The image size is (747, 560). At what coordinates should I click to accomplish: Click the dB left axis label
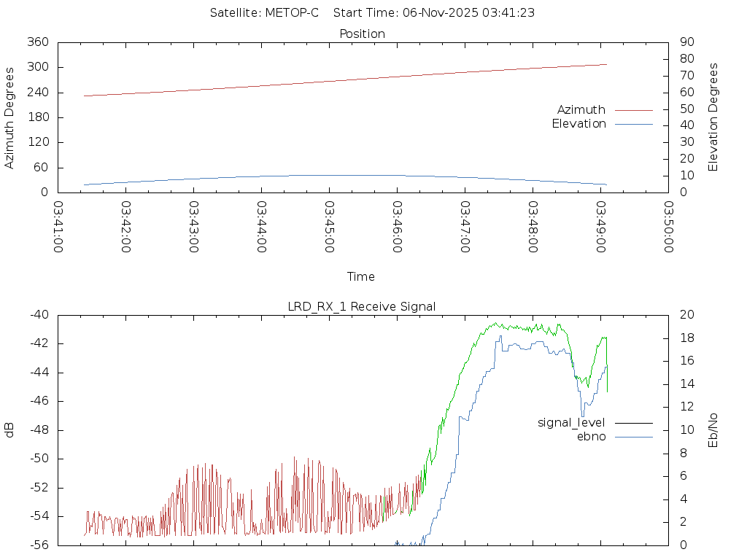click(9, 430)
